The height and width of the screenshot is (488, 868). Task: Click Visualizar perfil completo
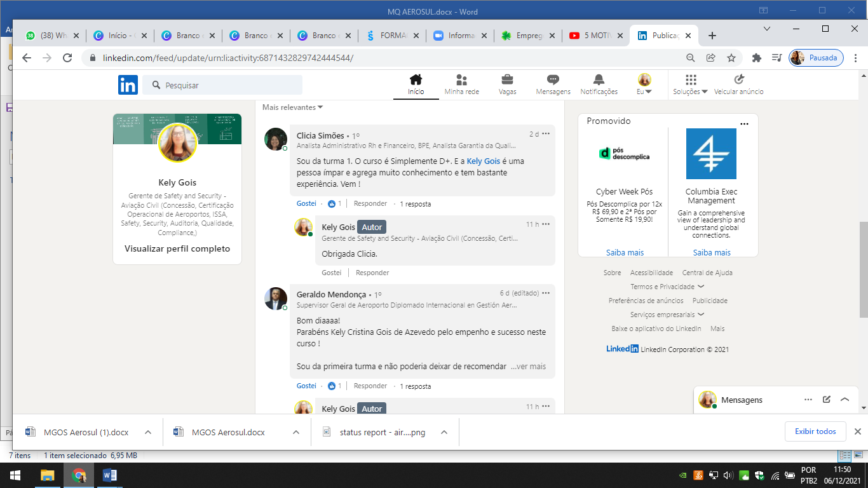tap(177, 248)
